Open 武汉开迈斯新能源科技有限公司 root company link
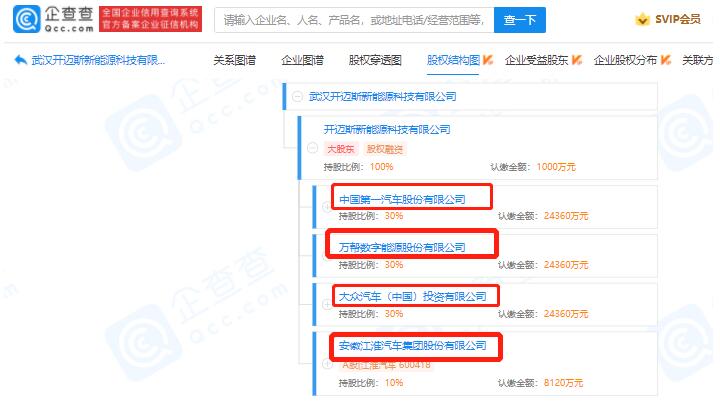The width and height of the screenshot is (720, 408). pos(382,96)
